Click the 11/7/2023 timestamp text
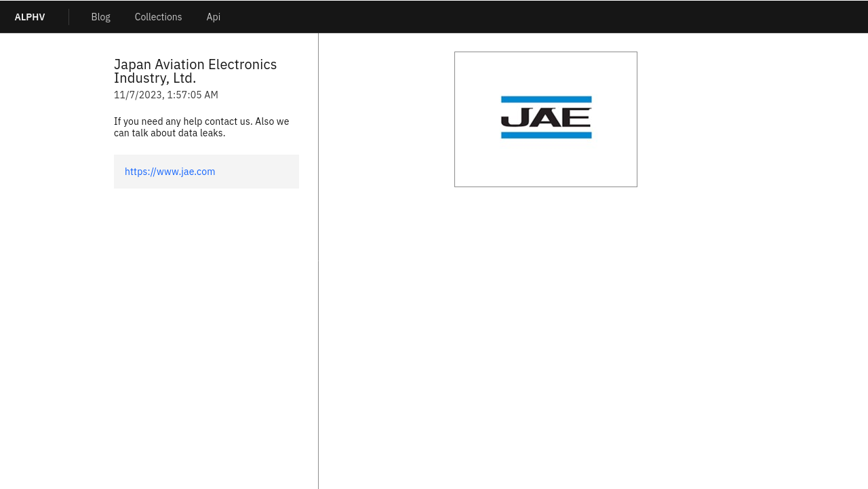 tap(166, 95)
